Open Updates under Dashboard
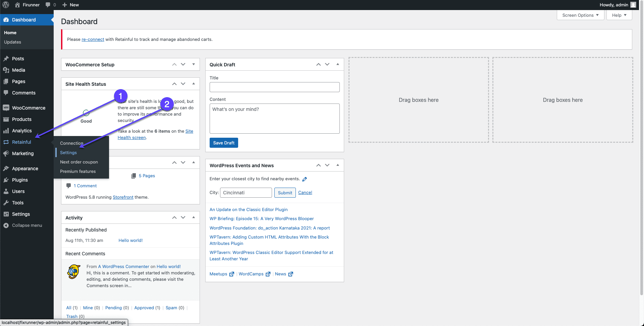This screenshot has height=326, width=644. coord(12,42)
